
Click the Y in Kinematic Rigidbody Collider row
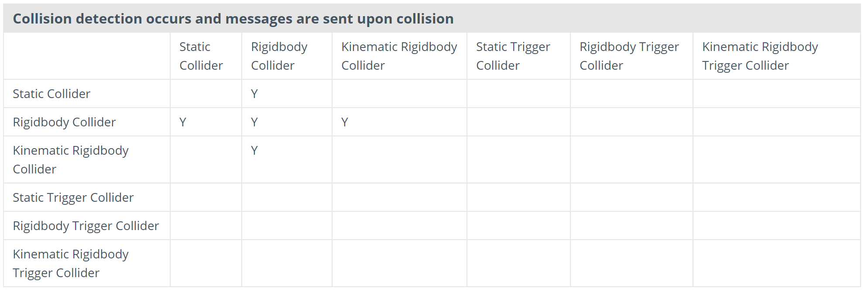[254, 150]
